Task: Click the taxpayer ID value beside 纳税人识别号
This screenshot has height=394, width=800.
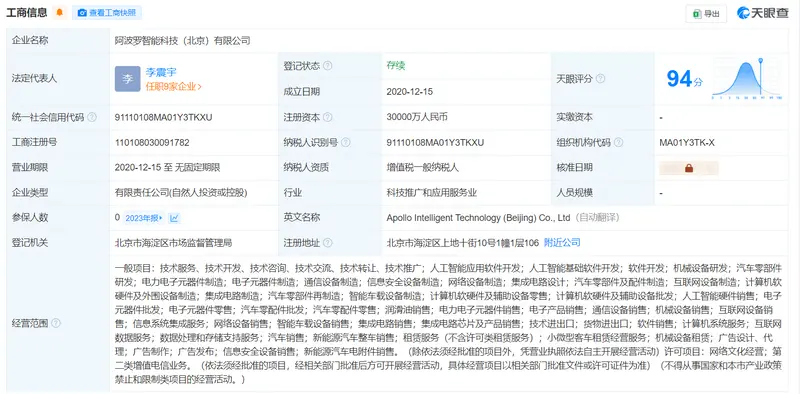Action: [x=435, y=142]
